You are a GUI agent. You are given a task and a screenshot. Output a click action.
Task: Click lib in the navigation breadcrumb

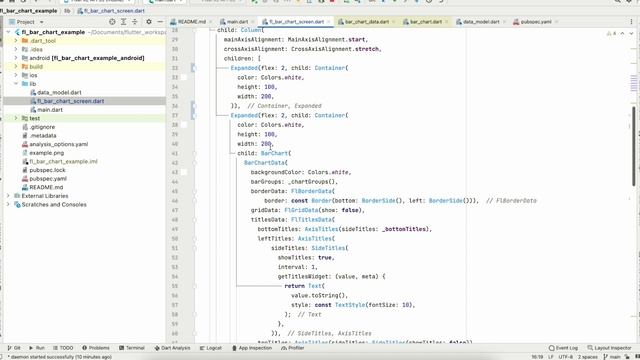(x=67, y=11)
